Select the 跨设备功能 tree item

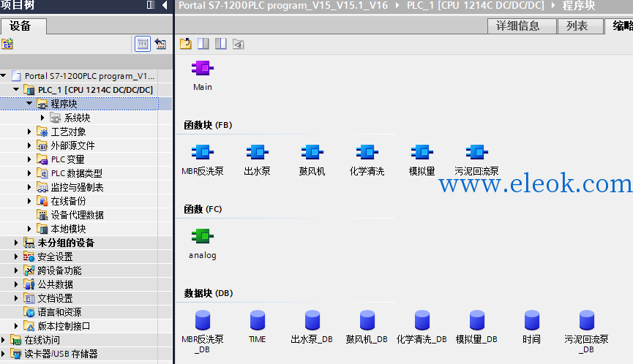pos(59,270)
